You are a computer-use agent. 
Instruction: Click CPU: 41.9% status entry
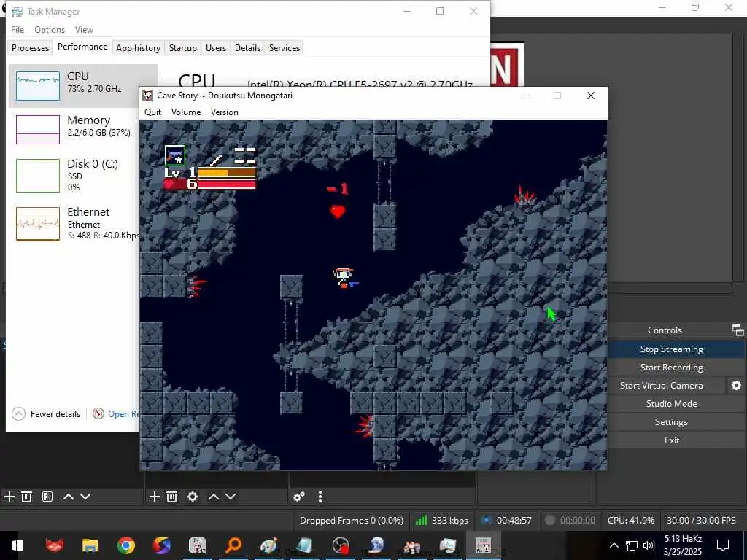click(631, 520)
